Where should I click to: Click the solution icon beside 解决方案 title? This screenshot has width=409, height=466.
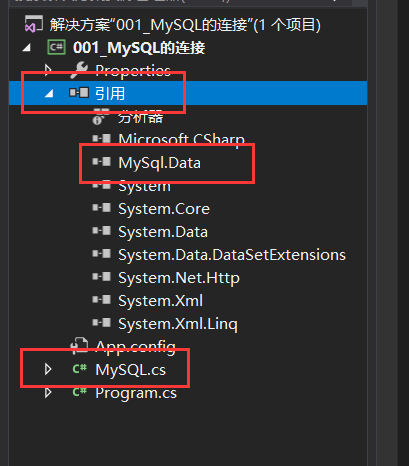point(34,24)
